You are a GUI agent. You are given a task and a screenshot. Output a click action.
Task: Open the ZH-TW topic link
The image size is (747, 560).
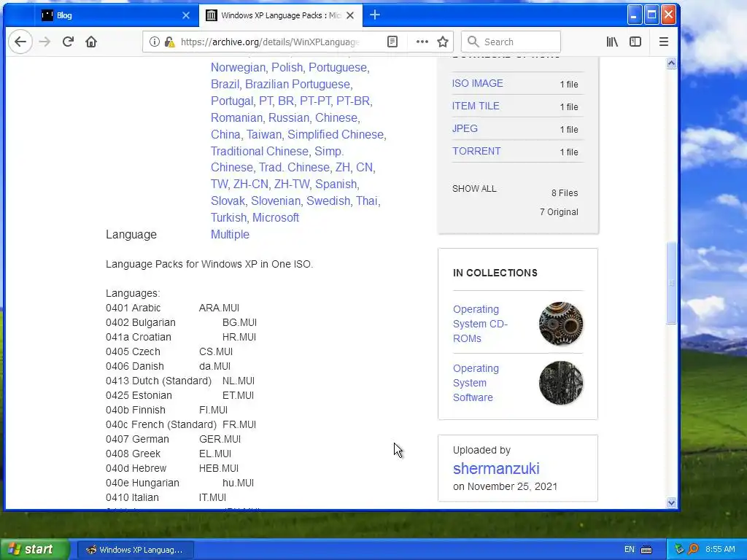click(x=292, y=184)
